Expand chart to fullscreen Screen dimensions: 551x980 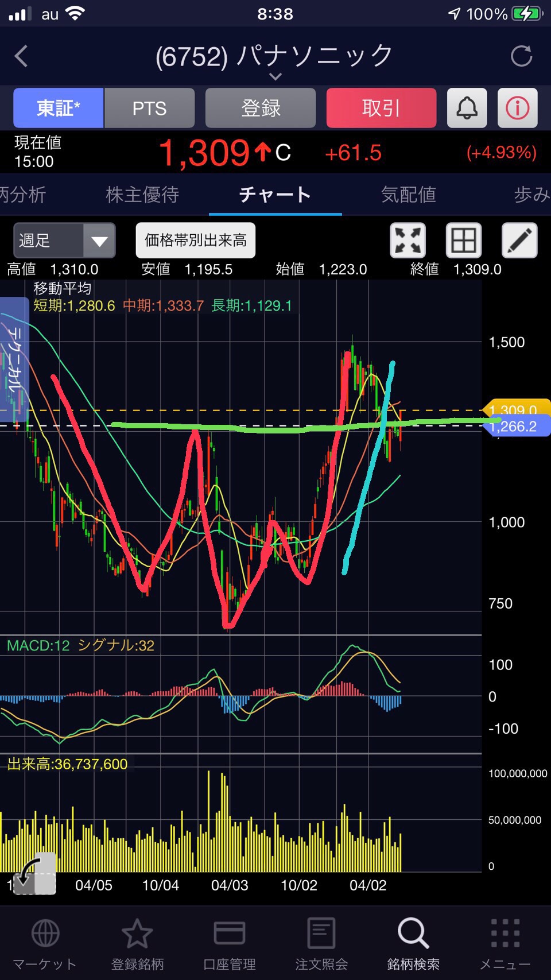coord(408,240)
